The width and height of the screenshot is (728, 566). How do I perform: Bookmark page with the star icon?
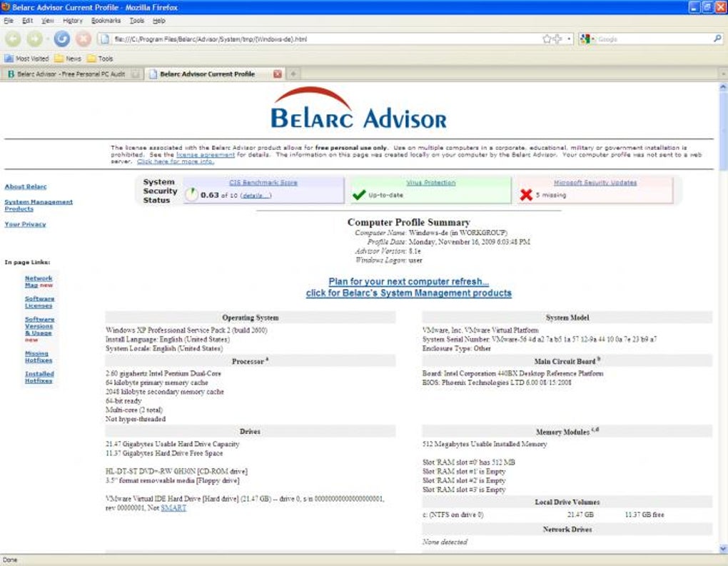click(x=547, y=39)
